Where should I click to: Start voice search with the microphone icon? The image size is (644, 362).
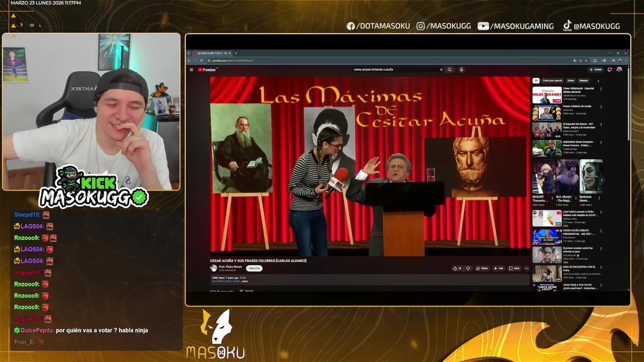coord(461,70)
